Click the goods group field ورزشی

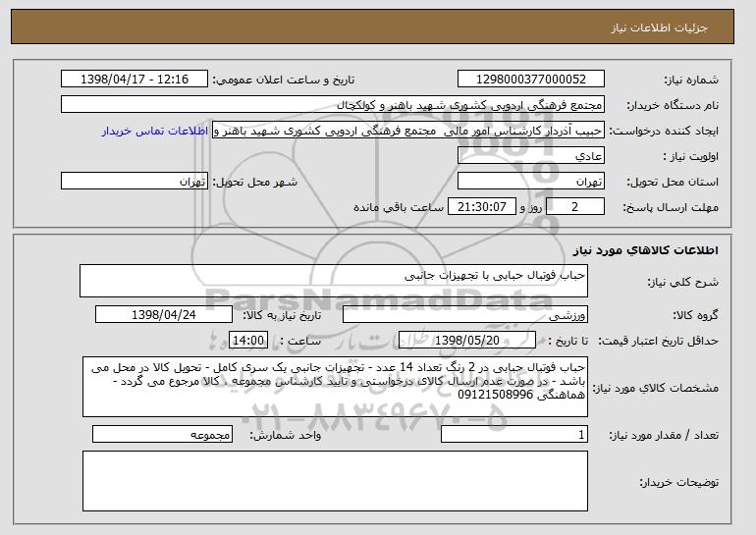pos(465,315)
